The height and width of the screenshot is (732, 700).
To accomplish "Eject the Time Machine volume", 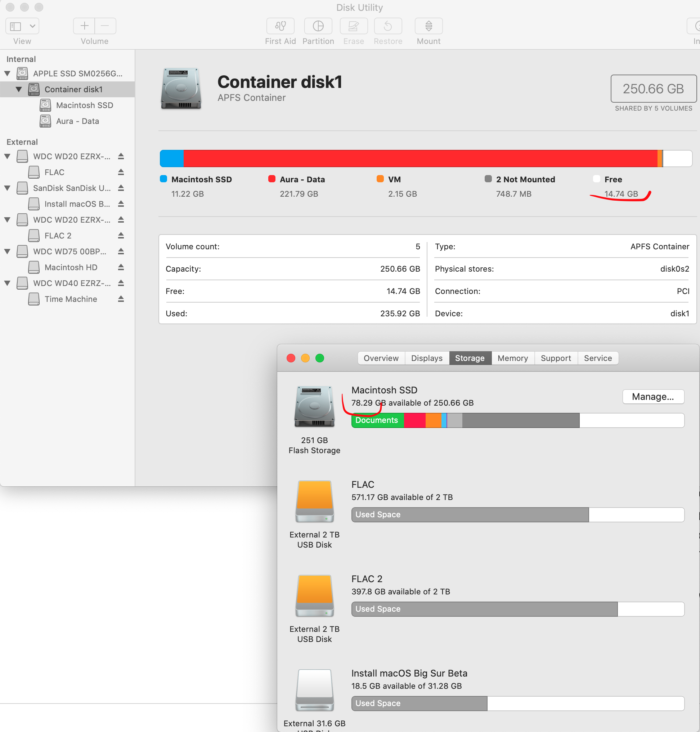I will click(121, 299).
